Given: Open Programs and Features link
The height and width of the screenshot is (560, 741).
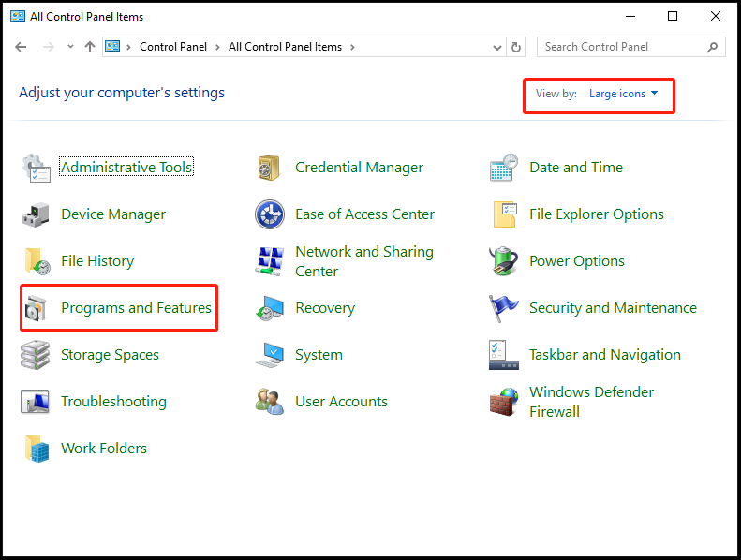Looking at the screenshot, I should pyautogui.click(x=136, y=308).
